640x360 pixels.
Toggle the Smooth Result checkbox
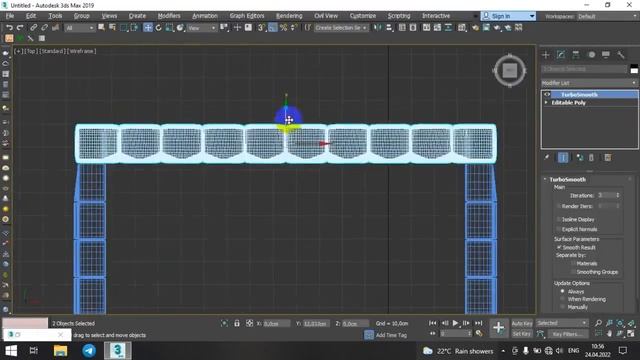click(559, 247)
